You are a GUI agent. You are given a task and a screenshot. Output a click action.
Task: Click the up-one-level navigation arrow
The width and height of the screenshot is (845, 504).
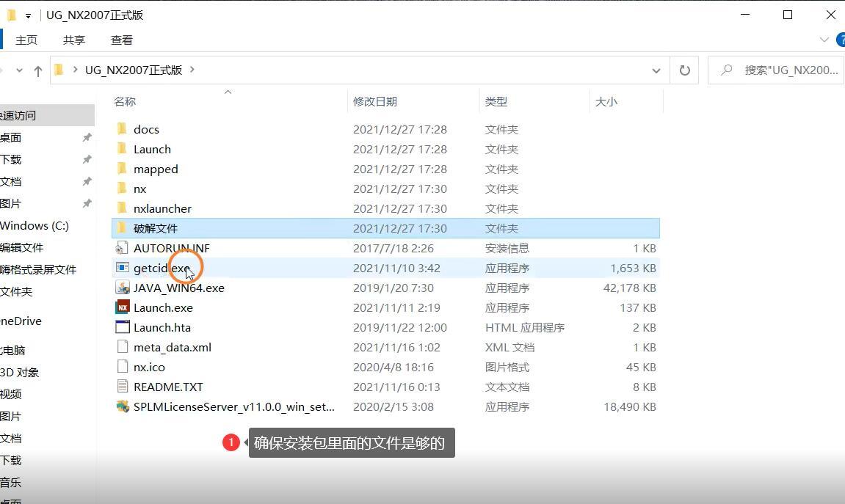38,70
